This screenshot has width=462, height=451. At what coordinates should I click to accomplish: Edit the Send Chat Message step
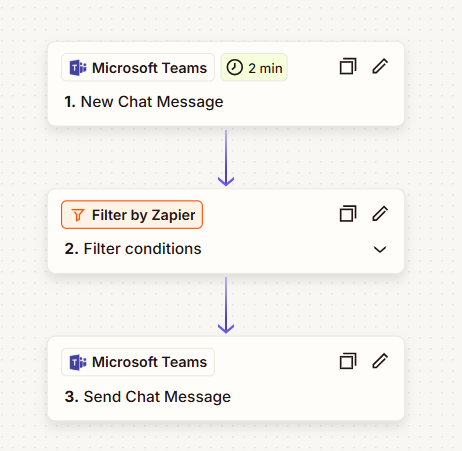pos(380,361)
